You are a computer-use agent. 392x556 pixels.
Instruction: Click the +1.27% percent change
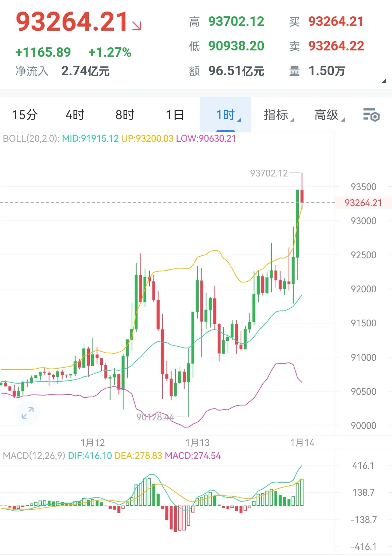(x=110, y=52)
